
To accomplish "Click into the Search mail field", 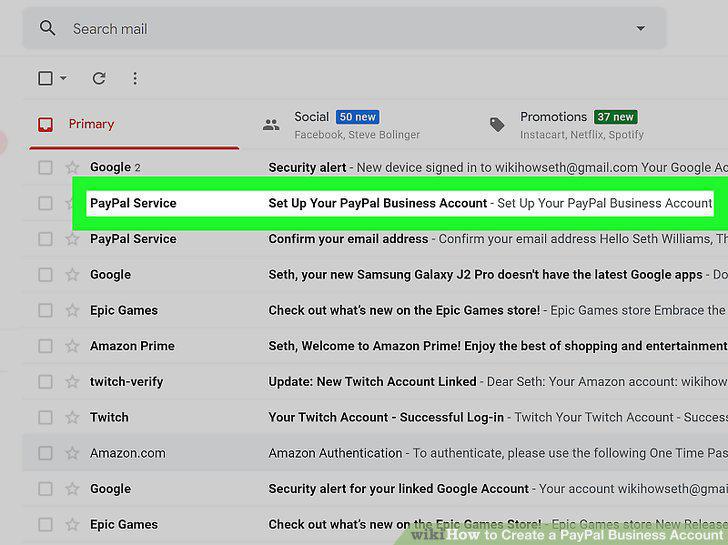I will [x=344, y=28].
